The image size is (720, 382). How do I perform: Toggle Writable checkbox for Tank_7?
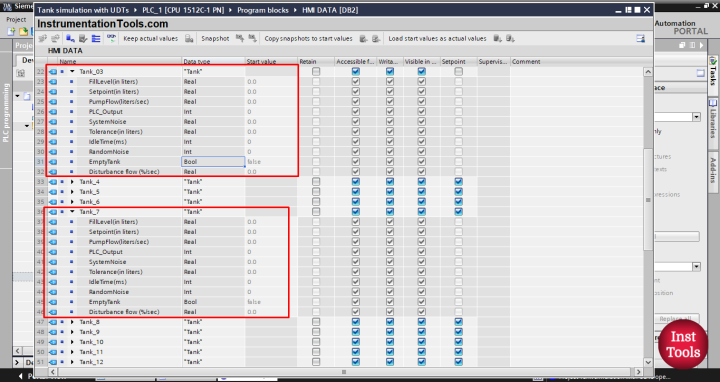(x=390, y=212)
